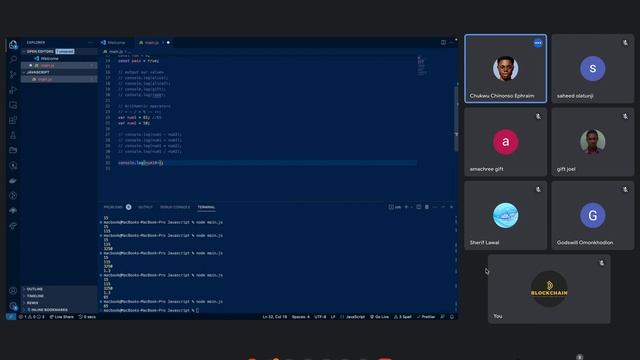Select Sherif Lawal participant tile
The width and height of the screenshot is (640, 360).
click(506, 216)
